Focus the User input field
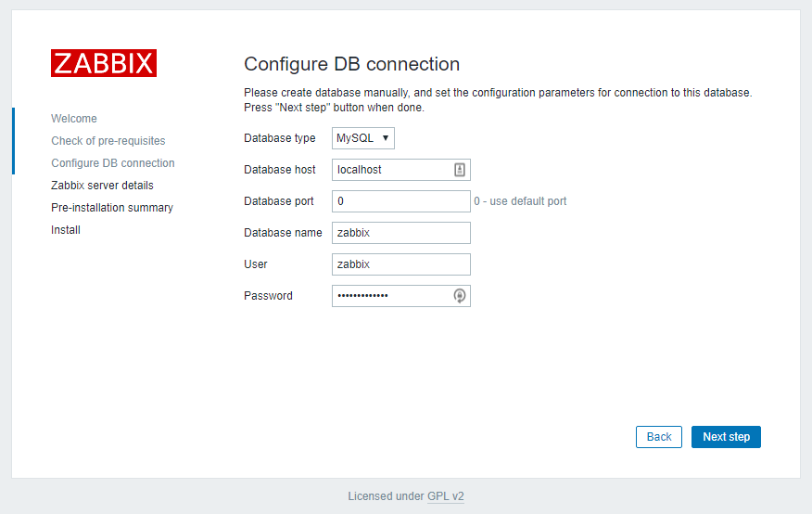 point(401,264)
